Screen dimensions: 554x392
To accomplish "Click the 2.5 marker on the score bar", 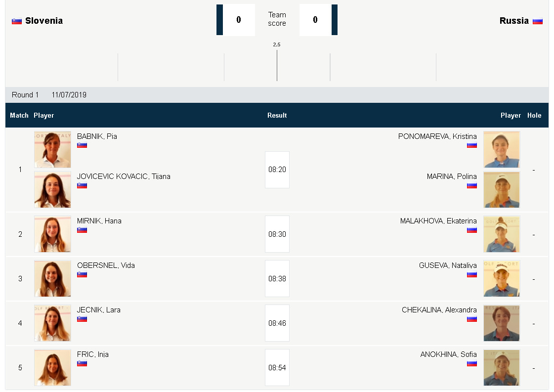I will 277,45.
